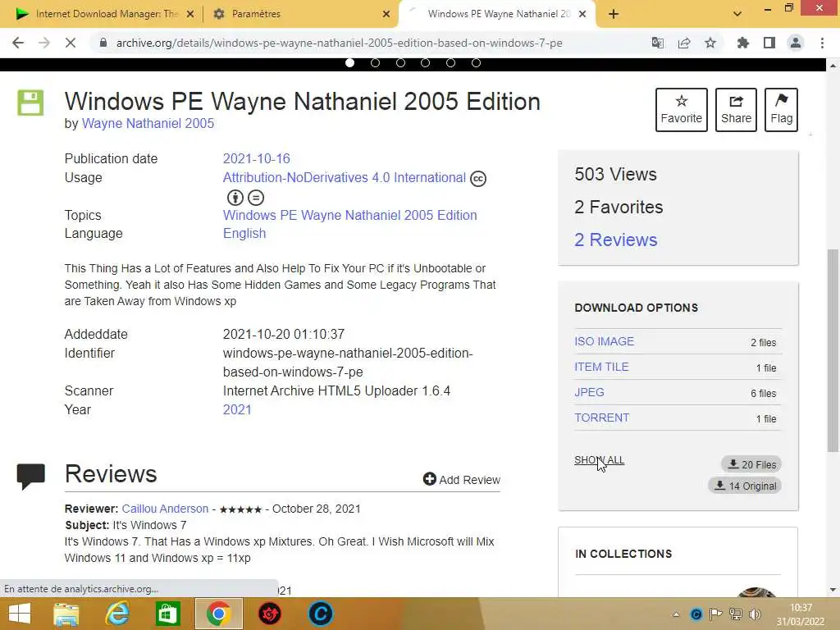
Task: Open Chrome profile avatar
Action: [x=796, y=43]
